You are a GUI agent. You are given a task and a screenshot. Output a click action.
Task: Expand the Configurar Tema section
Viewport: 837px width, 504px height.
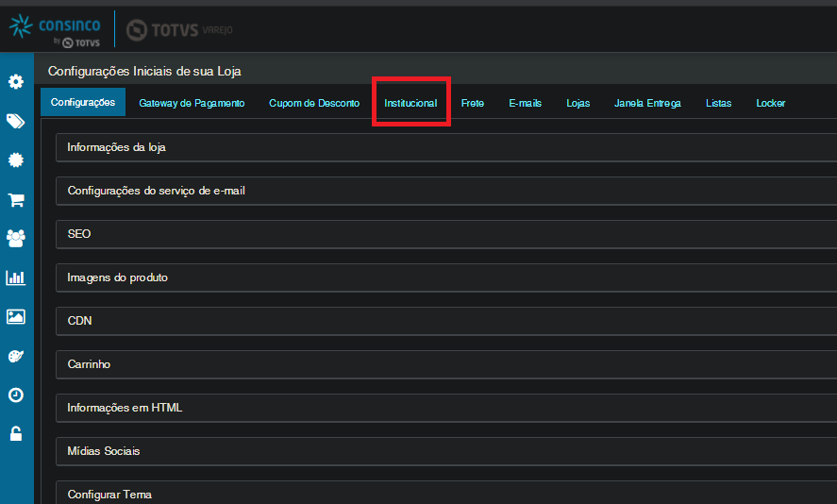pyautogui.click(x=446, y=493)
